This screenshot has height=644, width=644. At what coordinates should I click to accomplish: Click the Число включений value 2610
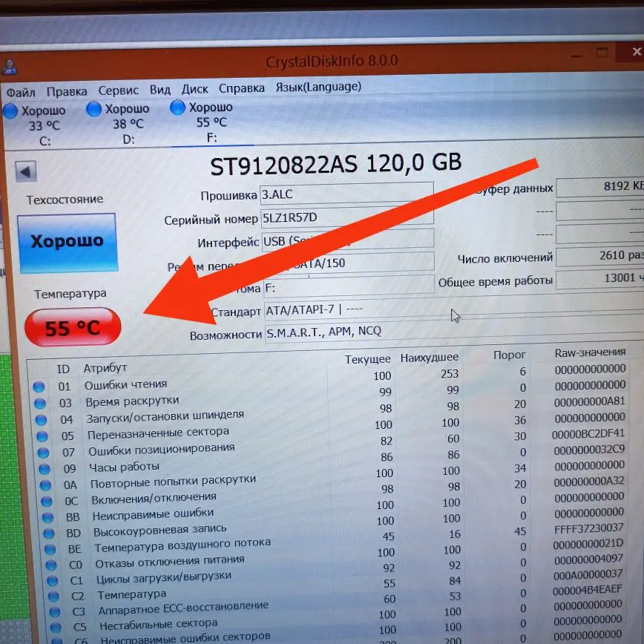click(600, 256)
